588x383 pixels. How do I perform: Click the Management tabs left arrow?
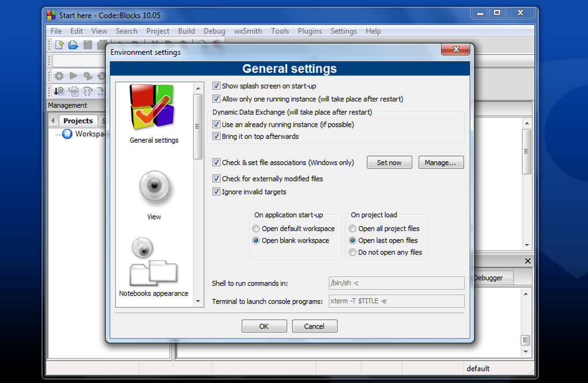pyautogui.click(x=53, y=121)
